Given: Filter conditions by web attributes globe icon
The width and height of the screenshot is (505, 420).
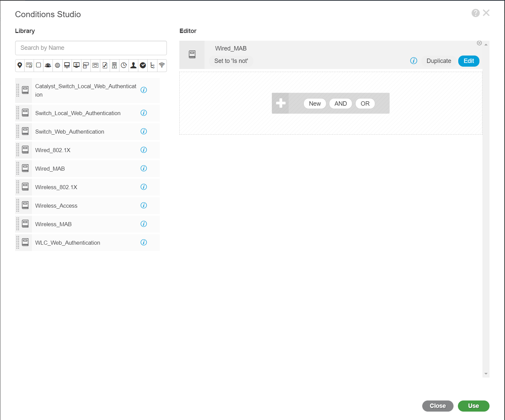Looking at the screenshot, I should [x=57, y=66].
